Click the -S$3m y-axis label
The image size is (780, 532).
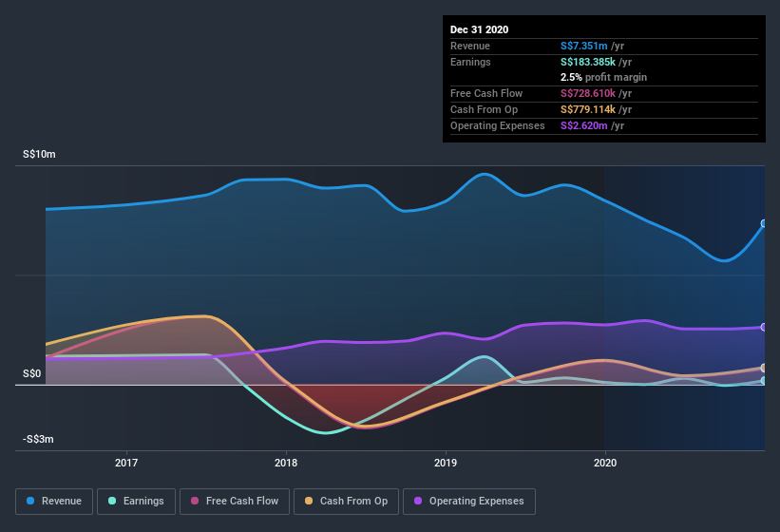point(38,439)
